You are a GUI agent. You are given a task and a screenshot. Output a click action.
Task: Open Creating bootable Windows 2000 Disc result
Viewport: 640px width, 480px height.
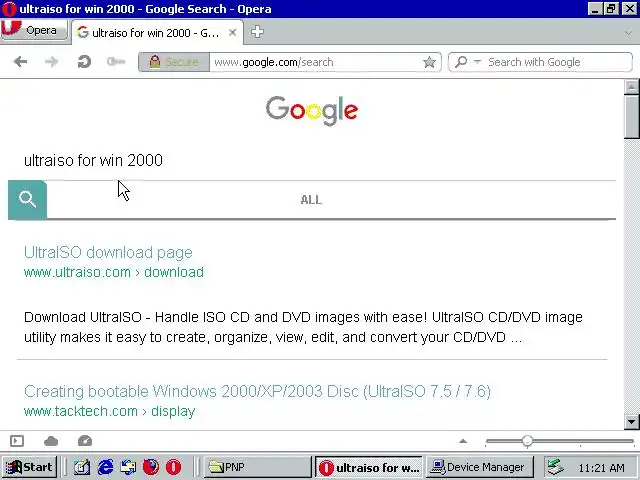257,391
